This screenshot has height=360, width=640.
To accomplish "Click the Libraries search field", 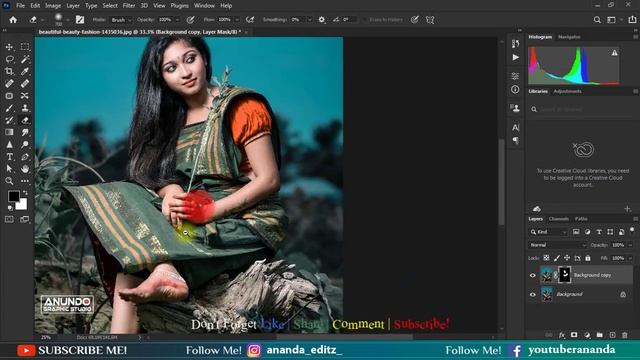I will [582, 109].
